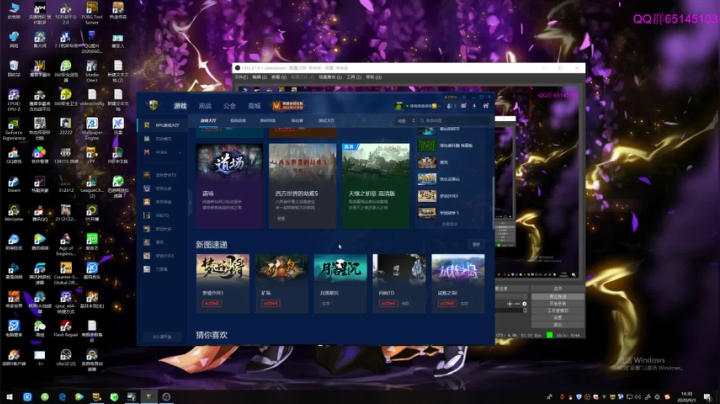Open the mail icon with red badge

[463, 106]
